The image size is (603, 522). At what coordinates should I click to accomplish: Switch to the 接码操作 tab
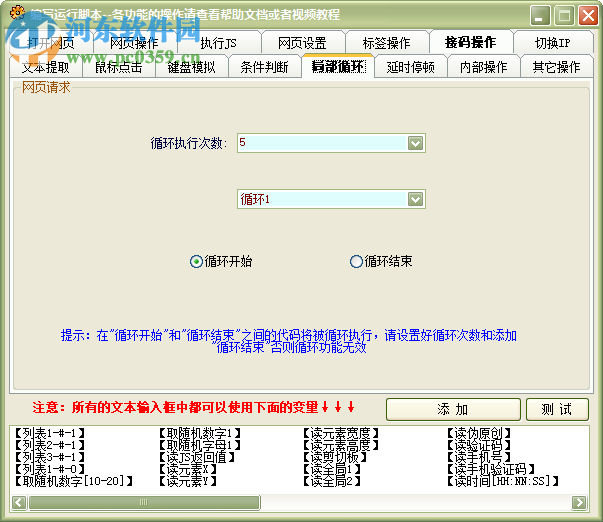[x=471, y=42]
